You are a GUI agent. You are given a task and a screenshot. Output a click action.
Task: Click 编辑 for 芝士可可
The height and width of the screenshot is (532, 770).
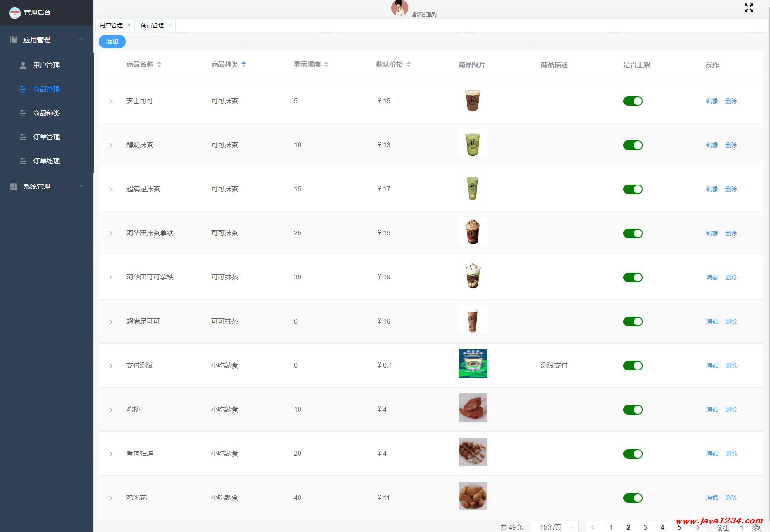[x=712, y=101]
